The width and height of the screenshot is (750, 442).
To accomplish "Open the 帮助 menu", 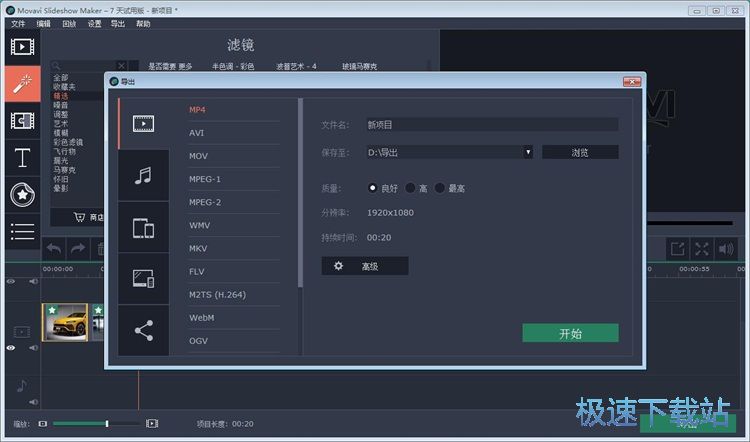I will click(143, 23).
